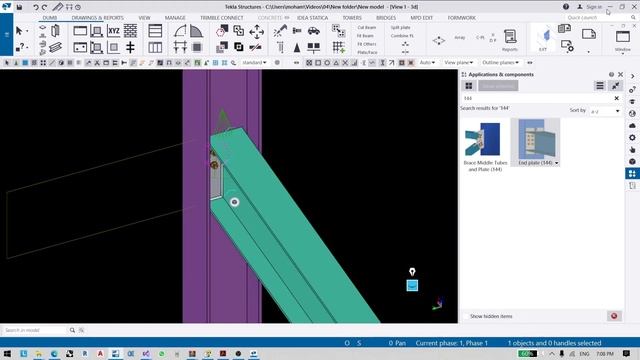Screen dimensions: 640x360
Task: Toggle the triangle midpoint snap switch
Action: (x=336, y=63)
